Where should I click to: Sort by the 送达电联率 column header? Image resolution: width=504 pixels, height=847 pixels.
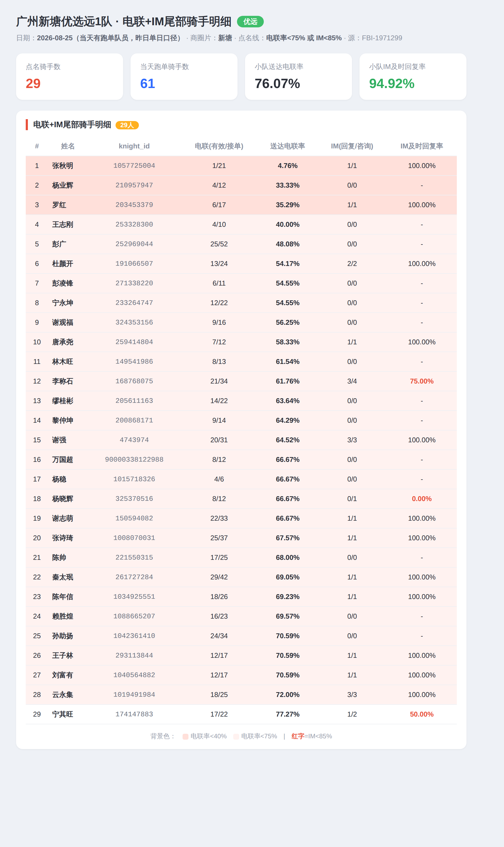[288, 146]
